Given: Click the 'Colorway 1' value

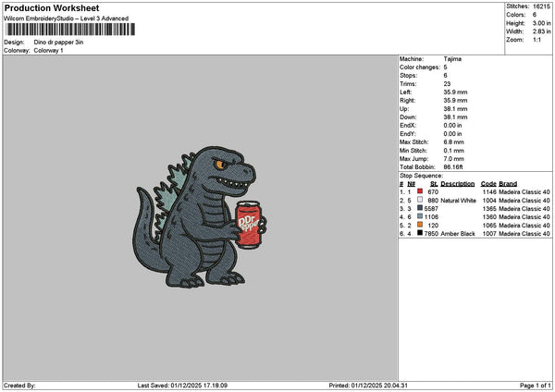Looking at the screenshot, I should [x=48, y=51].
